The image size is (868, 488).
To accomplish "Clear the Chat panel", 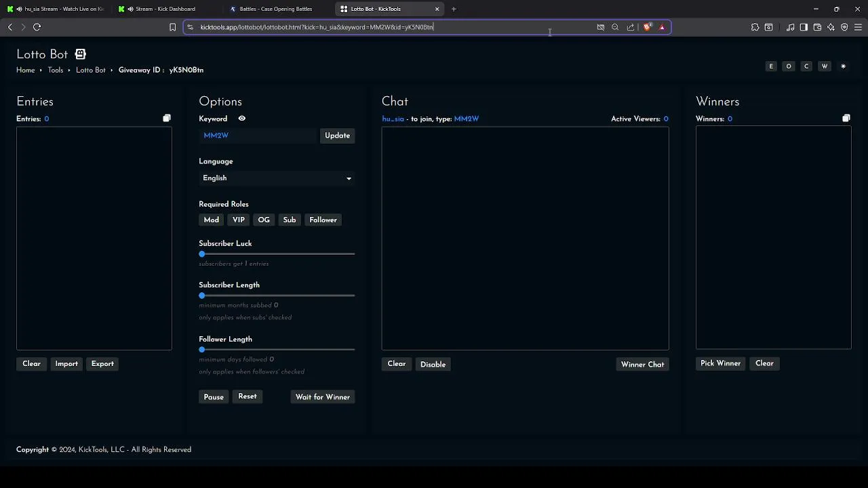I will [x=397, y=364].
